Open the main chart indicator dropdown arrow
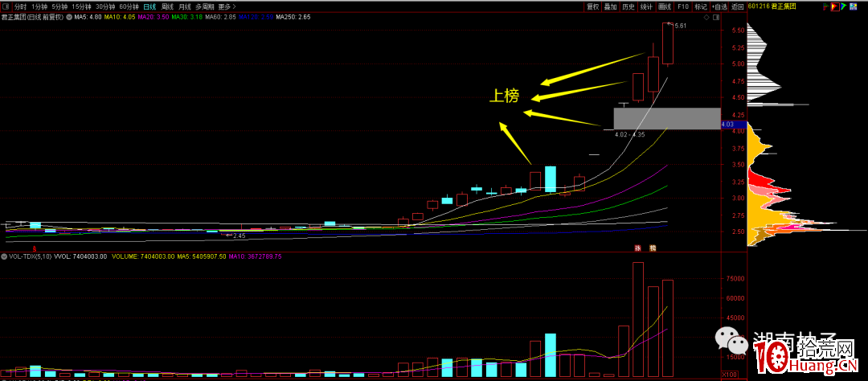 (x=68, y=15)
